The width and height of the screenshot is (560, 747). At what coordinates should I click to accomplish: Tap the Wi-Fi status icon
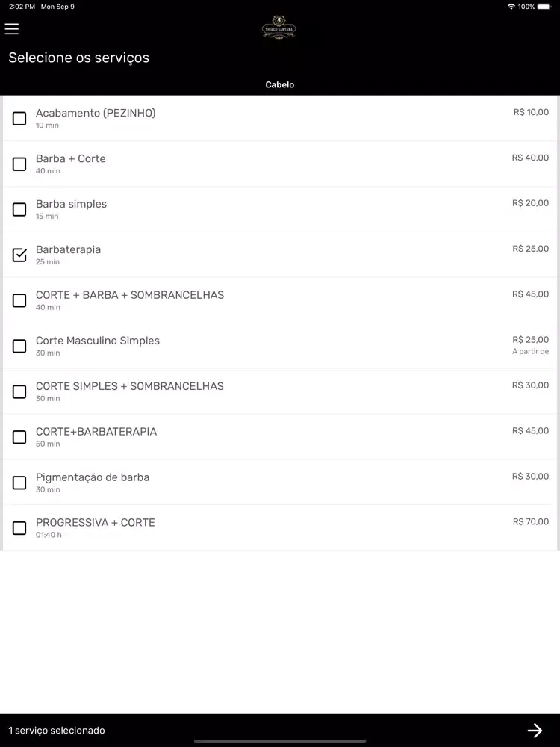511,7
